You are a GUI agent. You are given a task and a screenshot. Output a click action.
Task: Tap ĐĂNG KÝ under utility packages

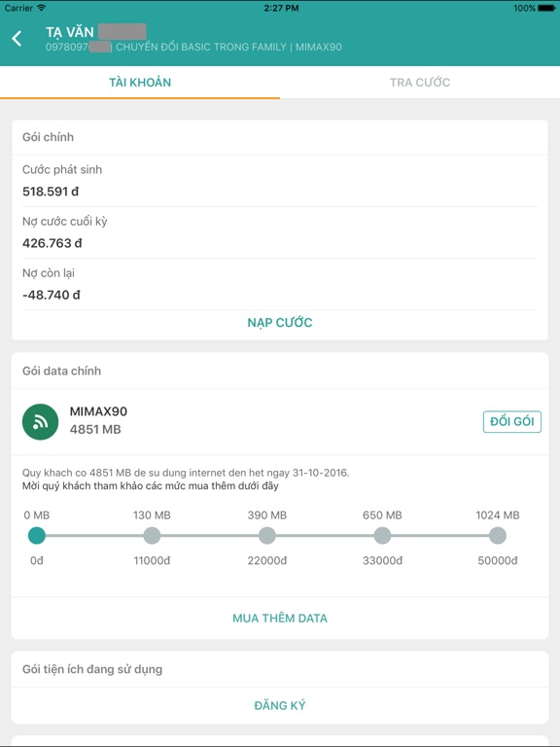[280, 705]
